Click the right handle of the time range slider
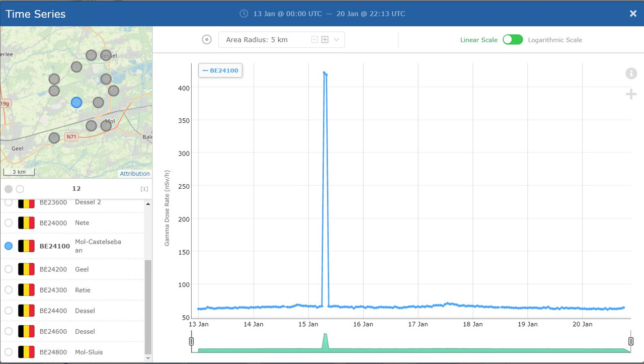Screen dimensions: 644x364 click(x=631, y=341)
